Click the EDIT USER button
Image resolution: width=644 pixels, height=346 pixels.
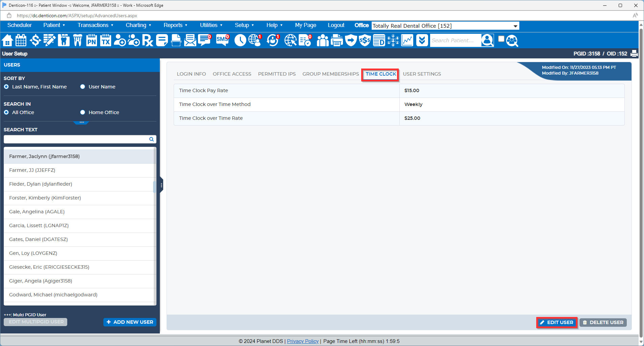coord(557,322)
